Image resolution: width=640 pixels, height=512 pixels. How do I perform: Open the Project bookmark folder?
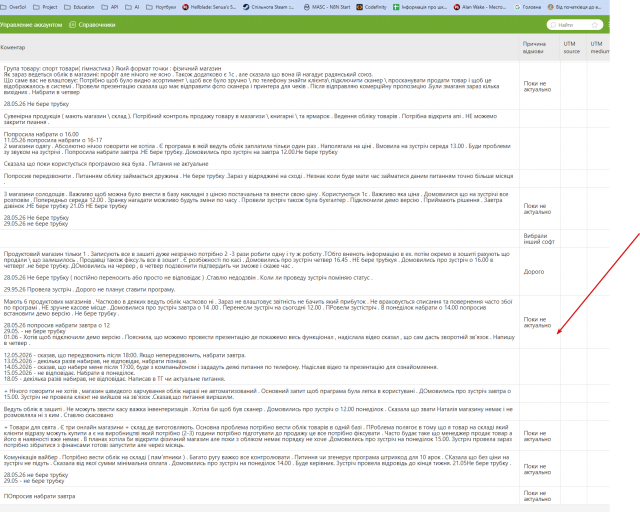point(45,7)
